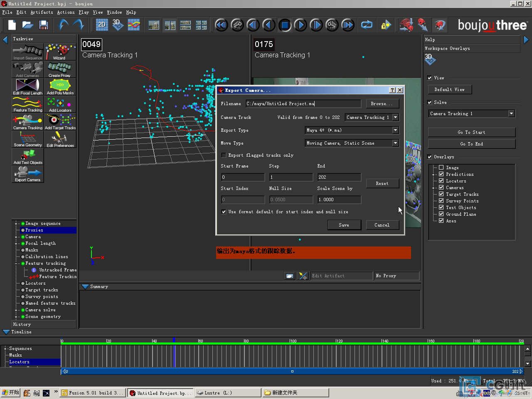Open Edit Focal Length task

pos(27,87)
